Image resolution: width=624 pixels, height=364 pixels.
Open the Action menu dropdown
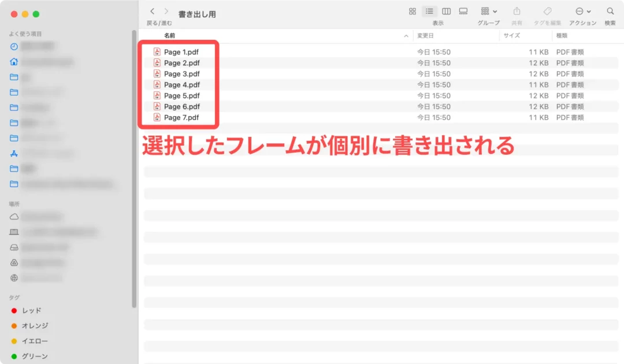583,12
